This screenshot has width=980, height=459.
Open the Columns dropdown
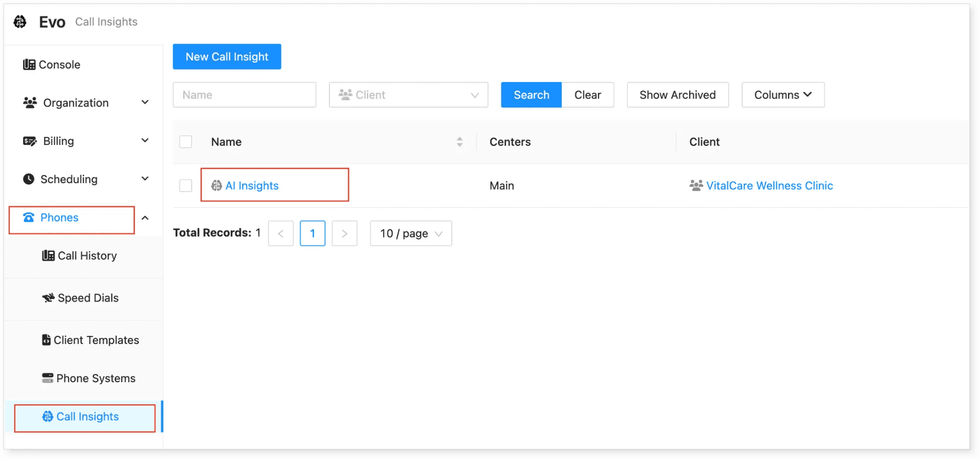tap(783, 95)
